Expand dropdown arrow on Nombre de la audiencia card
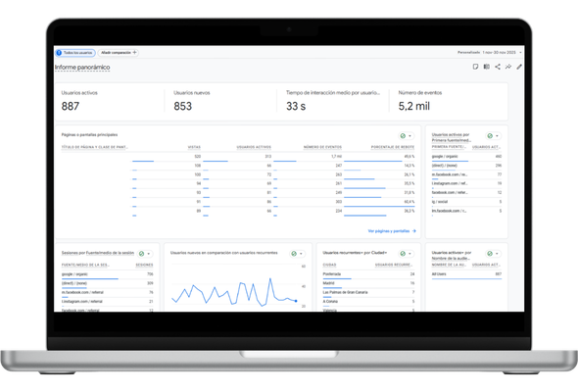This screenshot has width=578, height=392. 497,254
